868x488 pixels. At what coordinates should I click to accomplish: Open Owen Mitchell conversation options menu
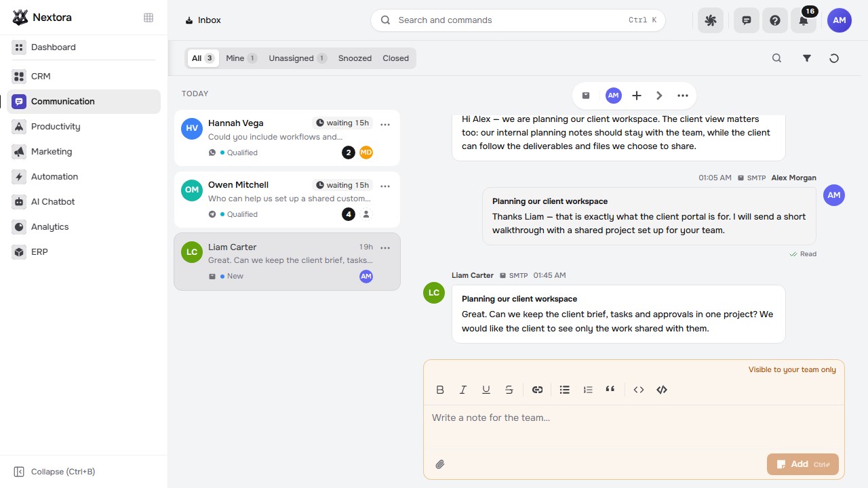click(x=385, y=186)
